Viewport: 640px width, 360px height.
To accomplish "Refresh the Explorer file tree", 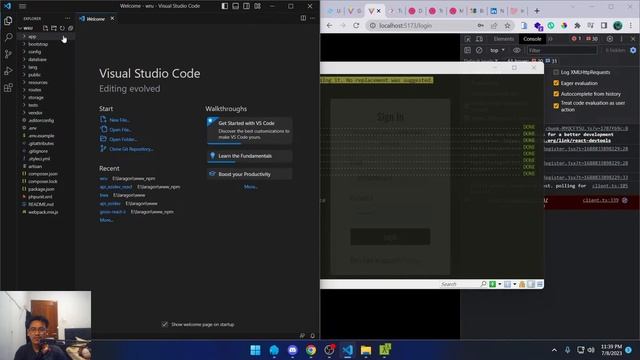I will pyautogui.click(x=62, y=28).
